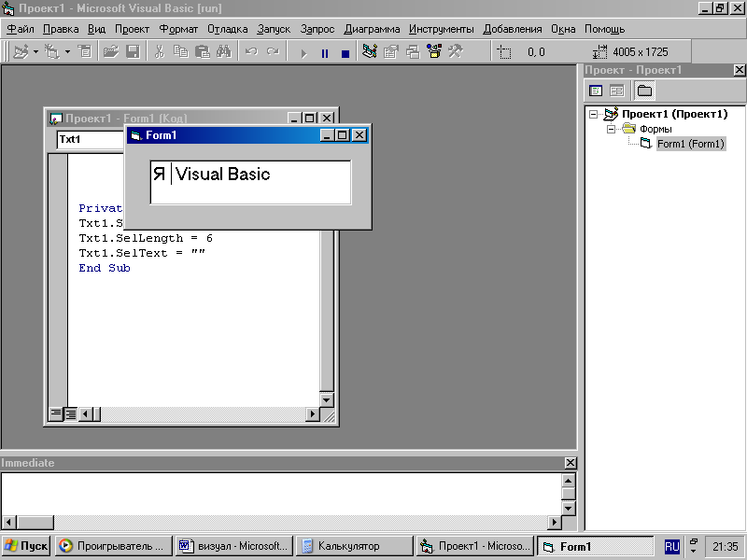Viewport: 747px width, 560px height.
Task: Select the Проект1 (Проект1) project root
Action: pyautogui.click(x=674, y=114)
